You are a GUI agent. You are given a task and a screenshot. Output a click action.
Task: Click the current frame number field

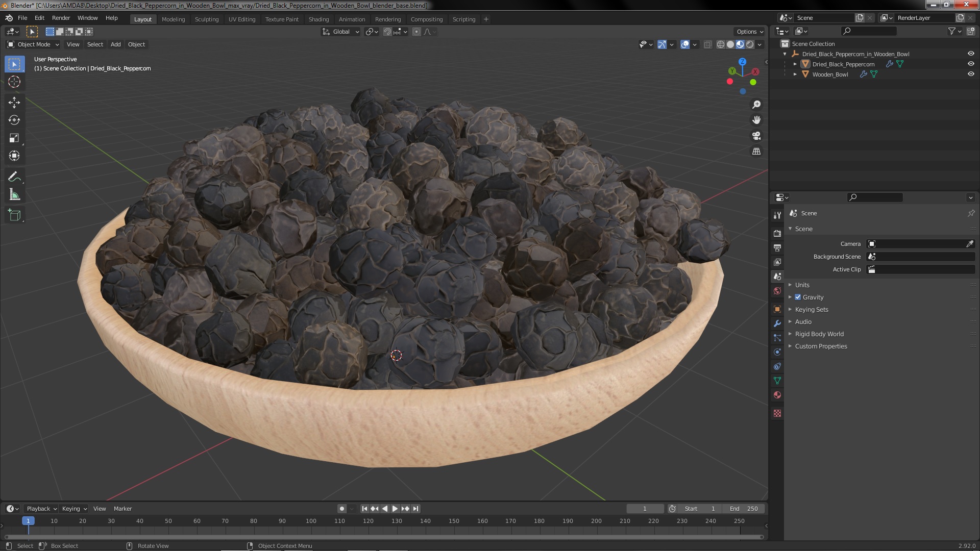pyautogui.click(x=645, y=509)
